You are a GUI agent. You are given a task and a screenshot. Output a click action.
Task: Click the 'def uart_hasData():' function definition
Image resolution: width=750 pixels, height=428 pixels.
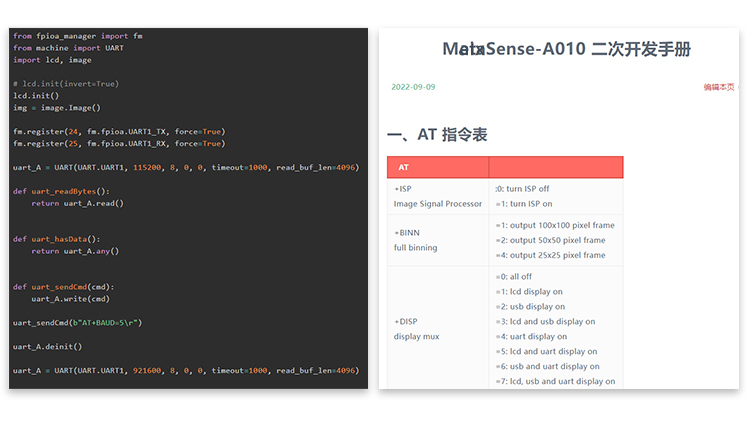[57, 239]
